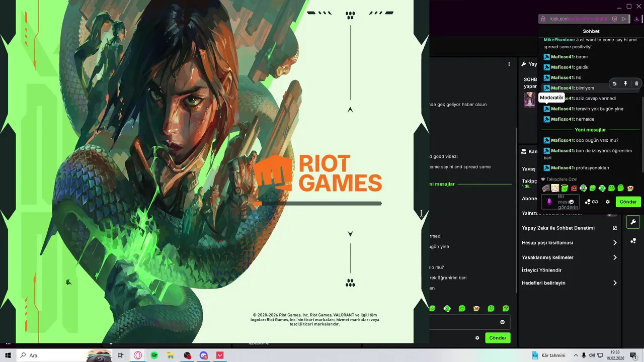Open the Valorant taskbar icon
This screenshot has width=644, height=362.
tap(220, 355)
